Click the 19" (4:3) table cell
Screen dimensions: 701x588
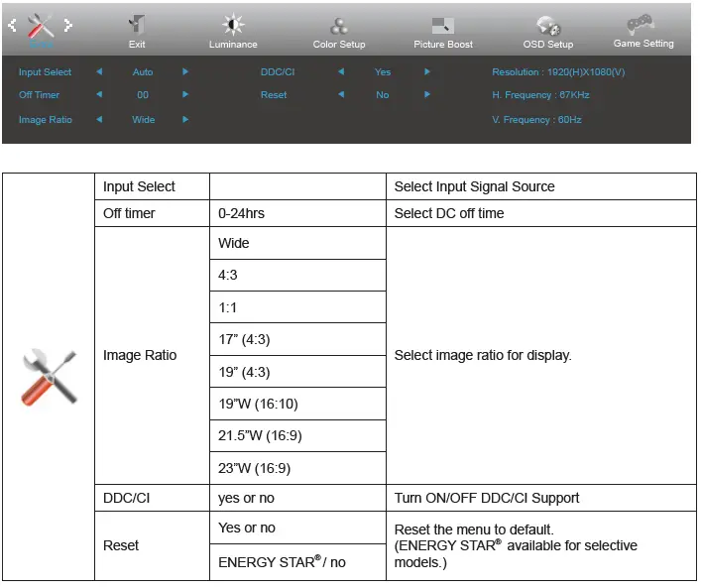[x=297, y=372]
